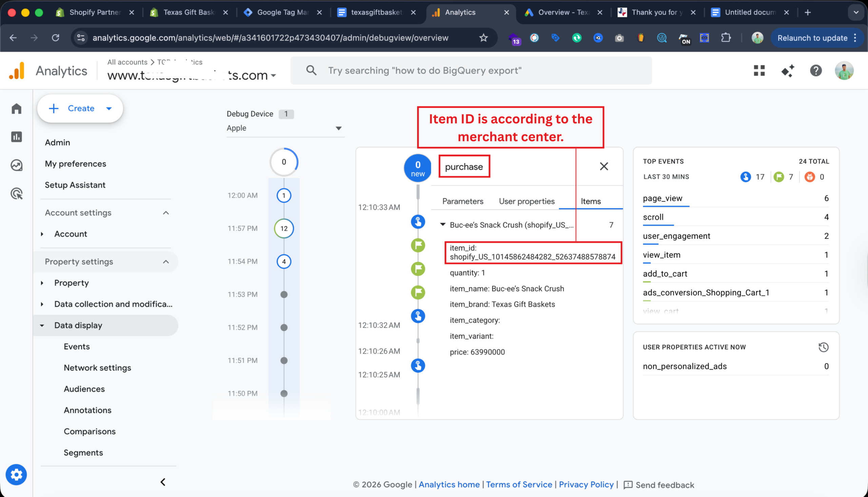Collapse the Property settings section
Image resolution: width=868 pixels, height=497 pixels.
point(166,262)
